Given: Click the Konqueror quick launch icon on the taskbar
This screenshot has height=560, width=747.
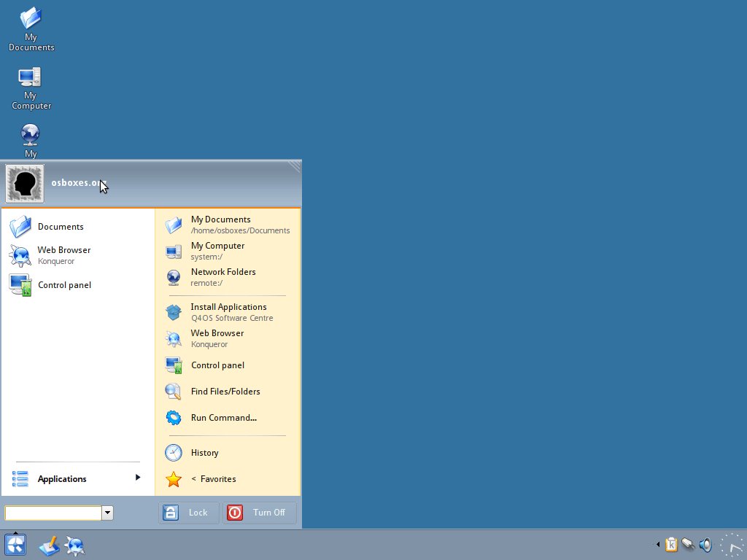Looking at the screenshot, I should [x=75, y=545].
